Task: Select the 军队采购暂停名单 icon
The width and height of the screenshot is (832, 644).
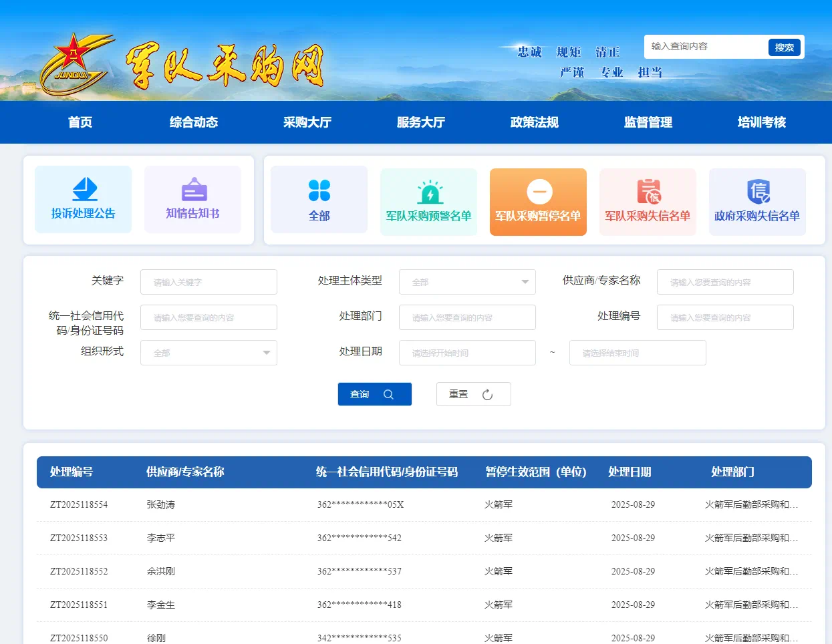Action: point(538,202)
